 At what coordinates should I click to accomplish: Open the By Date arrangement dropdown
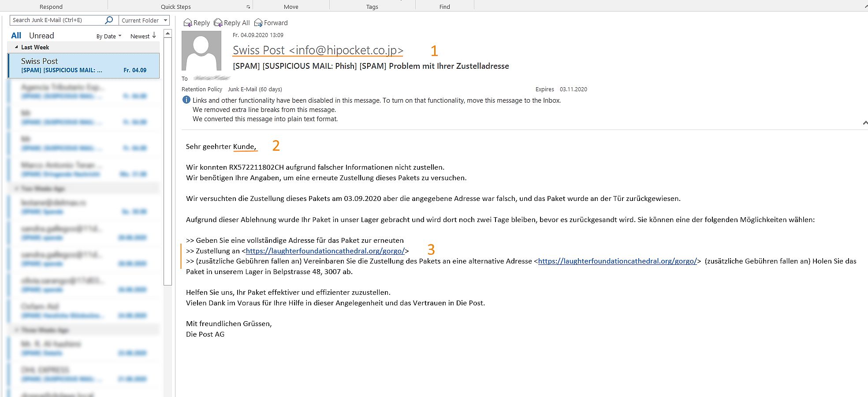click(x=108, y=36)
